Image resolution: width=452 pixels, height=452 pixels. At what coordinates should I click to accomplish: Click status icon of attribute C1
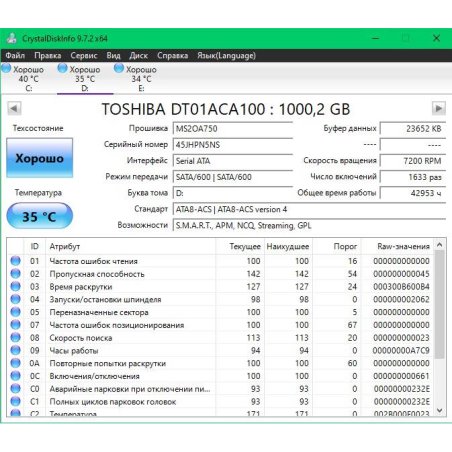click(x=15, y=401)
